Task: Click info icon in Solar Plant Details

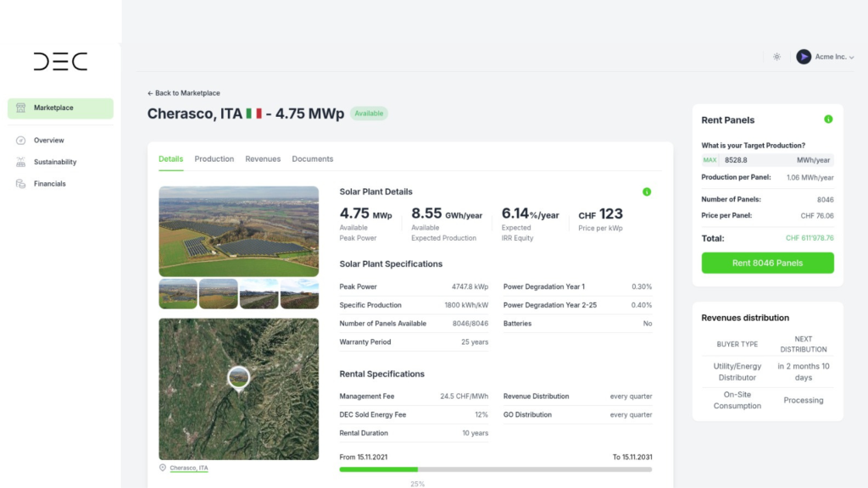Action: [647, 192]
